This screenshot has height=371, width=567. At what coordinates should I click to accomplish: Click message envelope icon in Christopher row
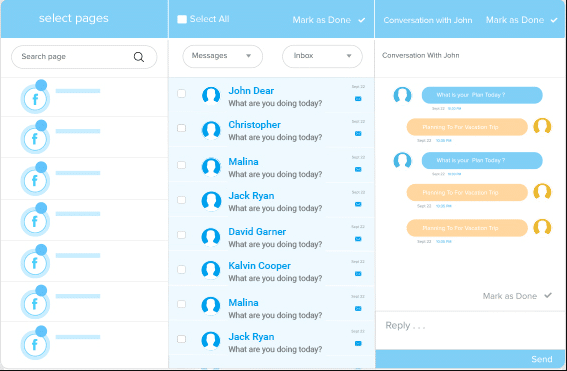point(358,133)
